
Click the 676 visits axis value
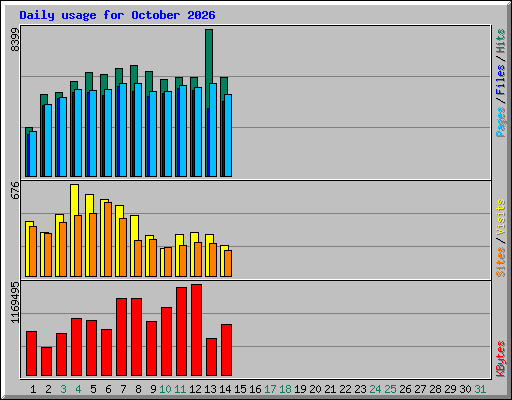(x=15, y=190)
